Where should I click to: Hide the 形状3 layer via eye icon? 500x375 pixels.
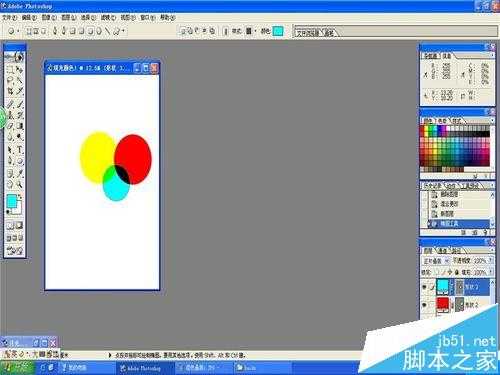coord(424,287)
